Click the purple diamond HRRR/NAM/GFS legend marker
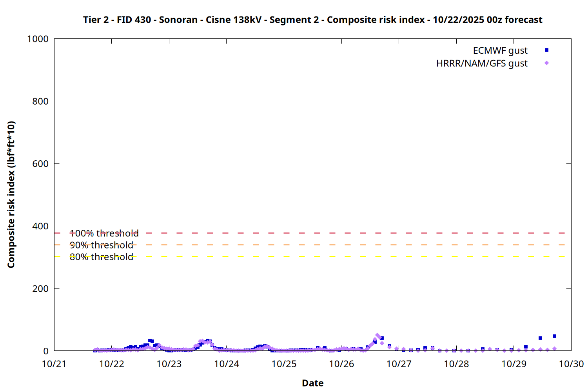This screenshot has height=392, width=588. tap(546, 63)
